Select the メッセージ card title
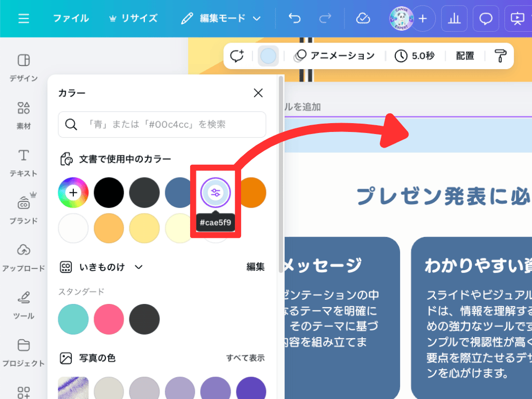 323,265
